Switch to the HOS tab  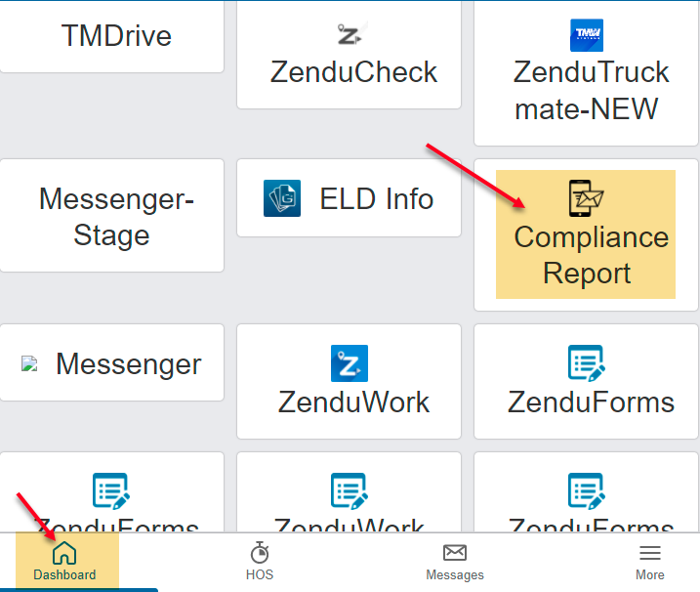(260, 561)
